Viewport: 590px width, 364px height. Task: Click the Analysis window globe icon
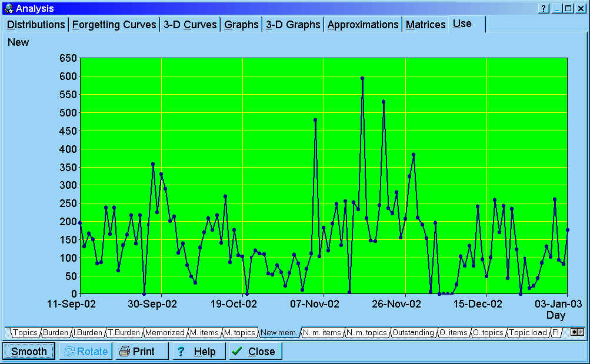(x=8, y=8)
